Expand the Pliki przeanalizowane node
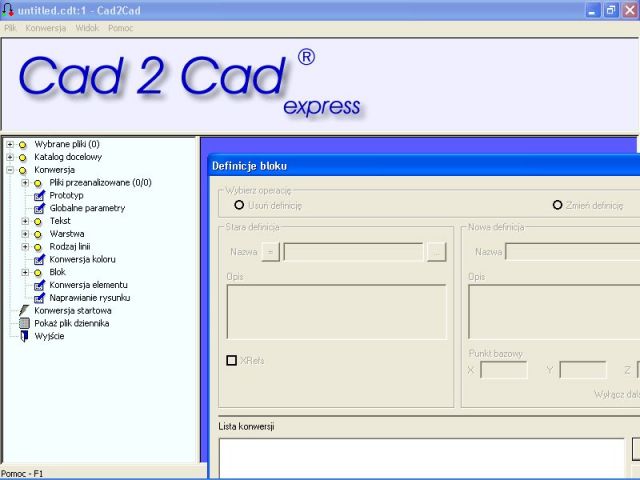Image resolution: width=640 pixels, height=480 pixels. [x=25, y=183]
